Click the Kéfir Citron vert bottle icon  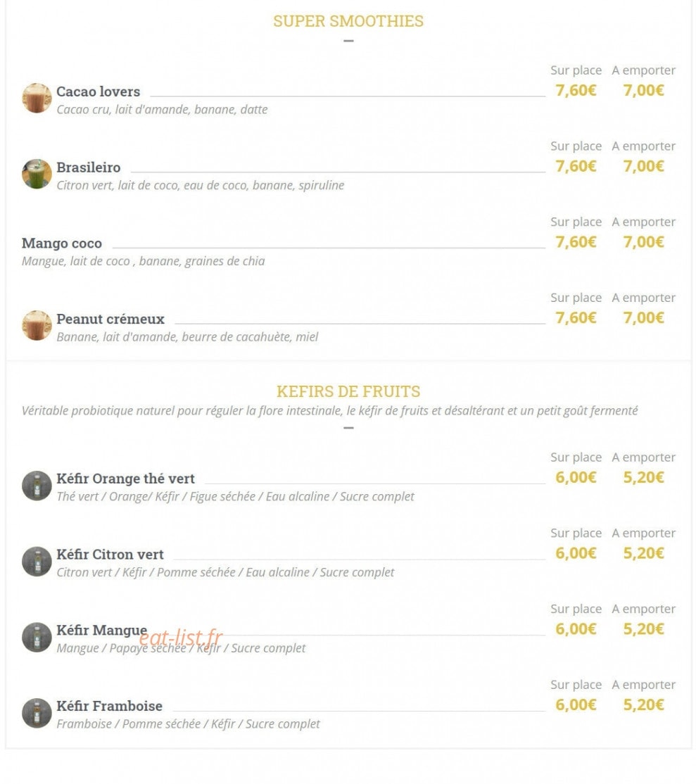(x=37, y=562)
